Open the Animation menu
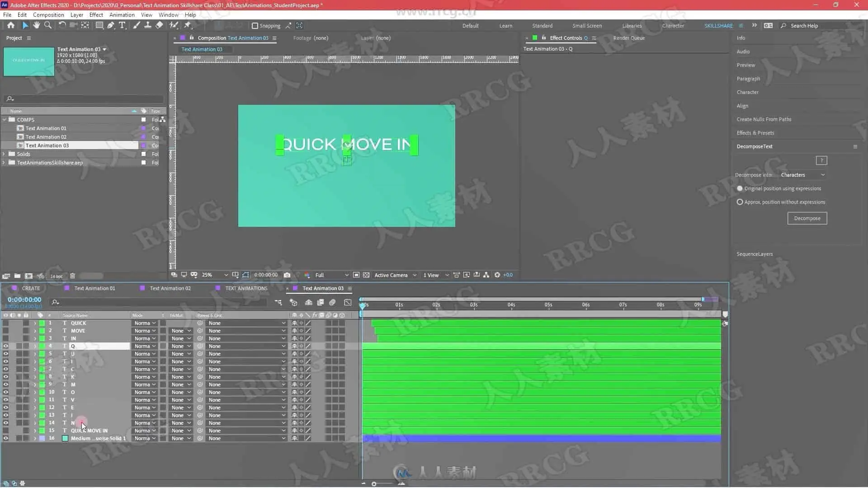This screenshot has height=488, width=868. 122,14
